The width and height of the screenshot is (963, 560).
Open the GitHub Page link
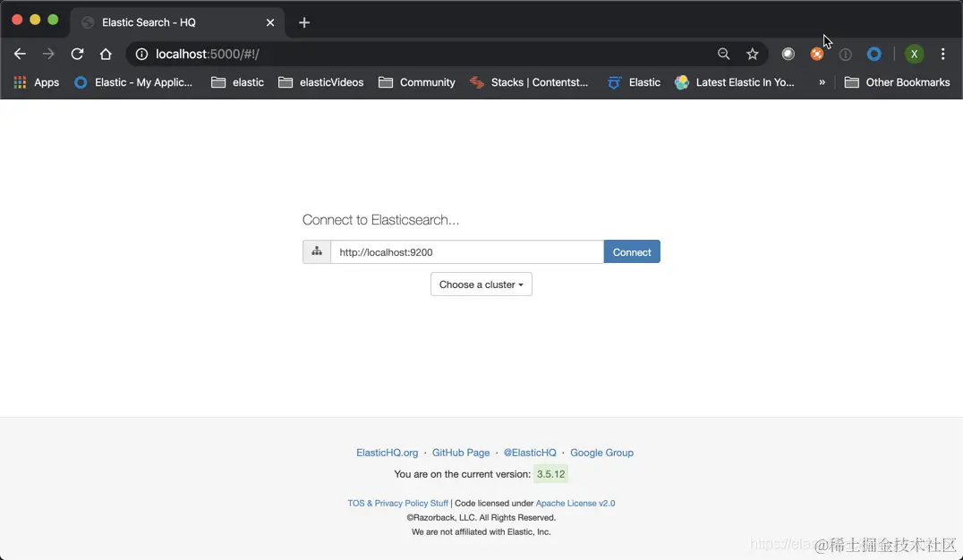461,453
